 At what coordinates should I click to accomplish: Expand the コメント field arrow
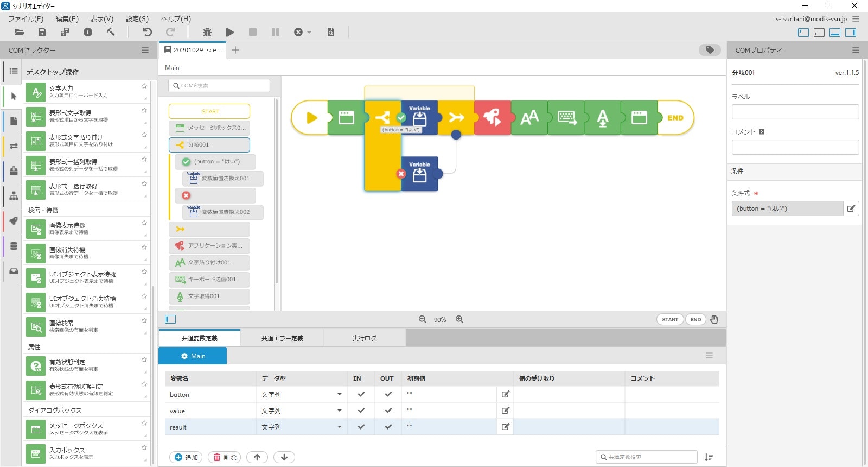coord(762,132)
